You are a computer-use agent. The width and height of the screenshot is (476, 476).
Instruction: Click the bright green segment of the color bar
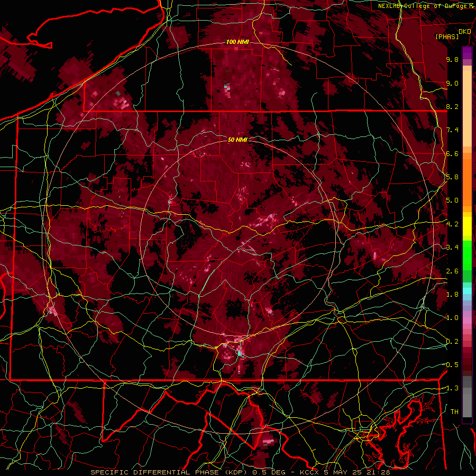click(x=467, y=255)
